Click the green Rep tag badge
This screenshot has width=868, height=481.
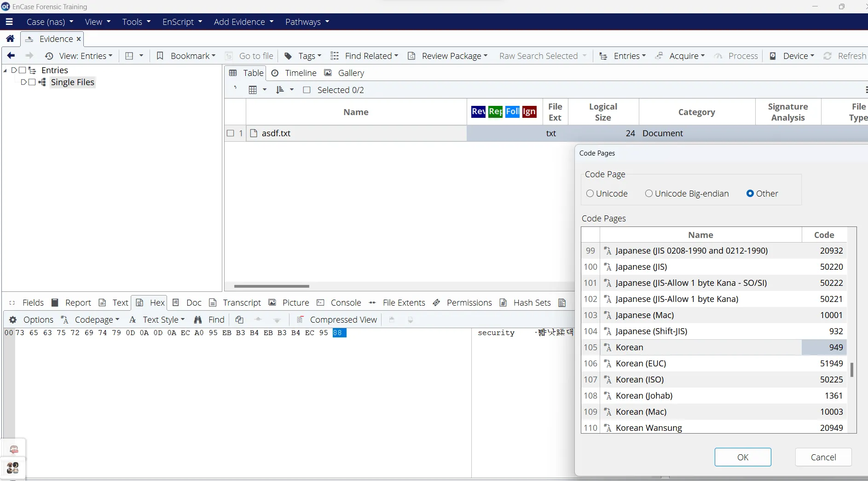pos(495,111)
